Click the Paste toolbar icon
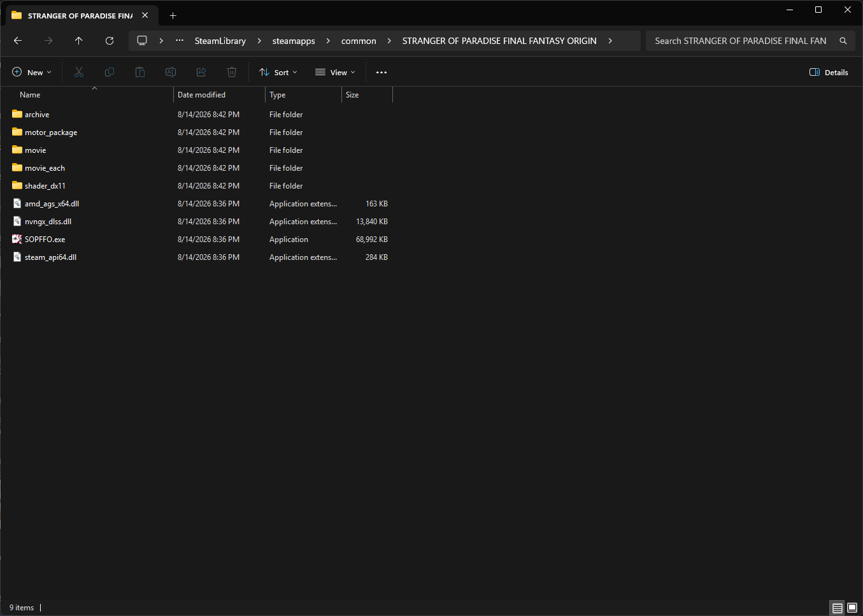The image size is (863, 616). coord(140,73)
